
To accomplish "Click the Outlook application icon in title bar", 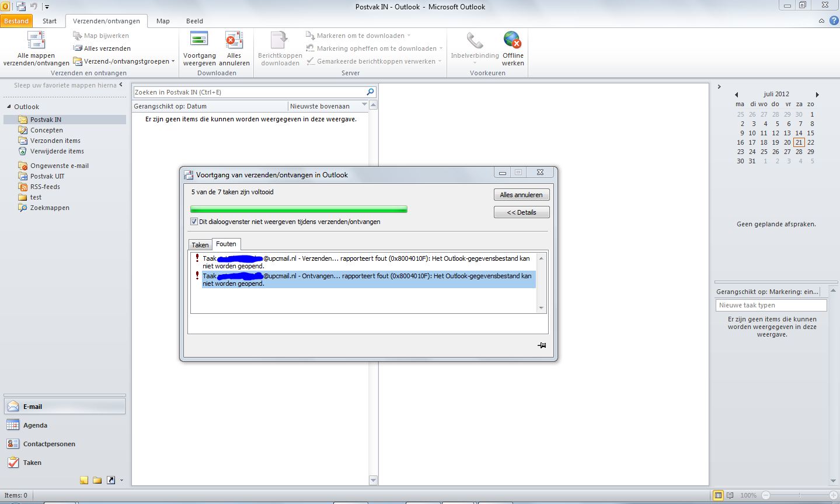I will click(5, 6).
